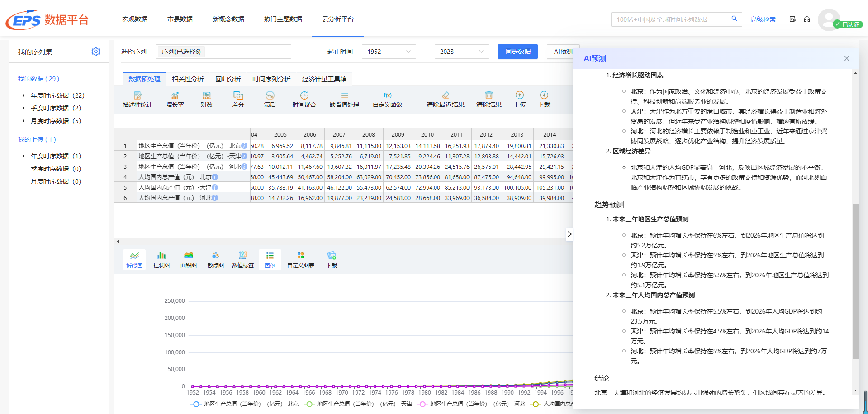Expand 年度时序数据 (1) under 我的上传

click(x=24, y=156)
